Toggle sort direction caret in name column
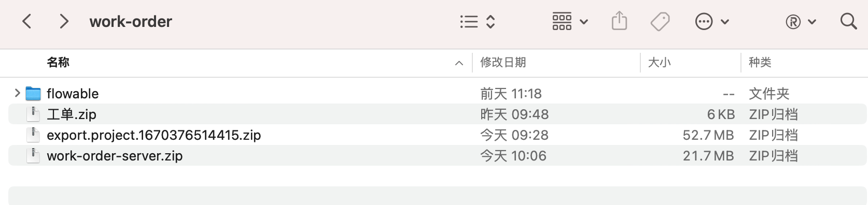 459,63
